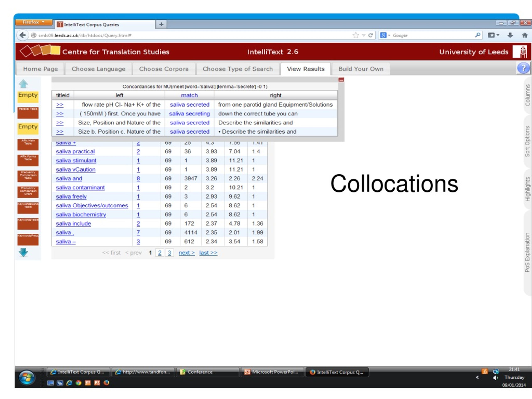Open the Conference taskbar window
The width and height of the screenshot is (532, 399).
(208, 372)
